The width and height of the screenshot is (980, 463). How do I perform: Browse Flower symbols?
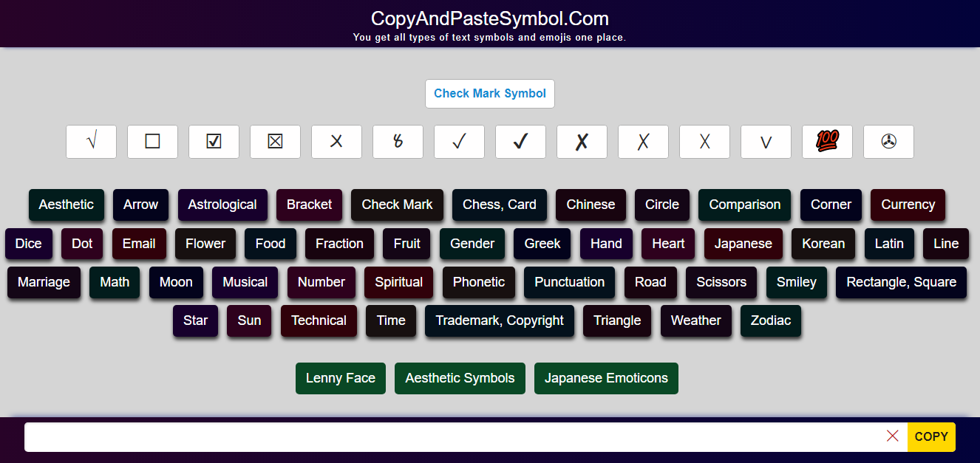[205, 244]
